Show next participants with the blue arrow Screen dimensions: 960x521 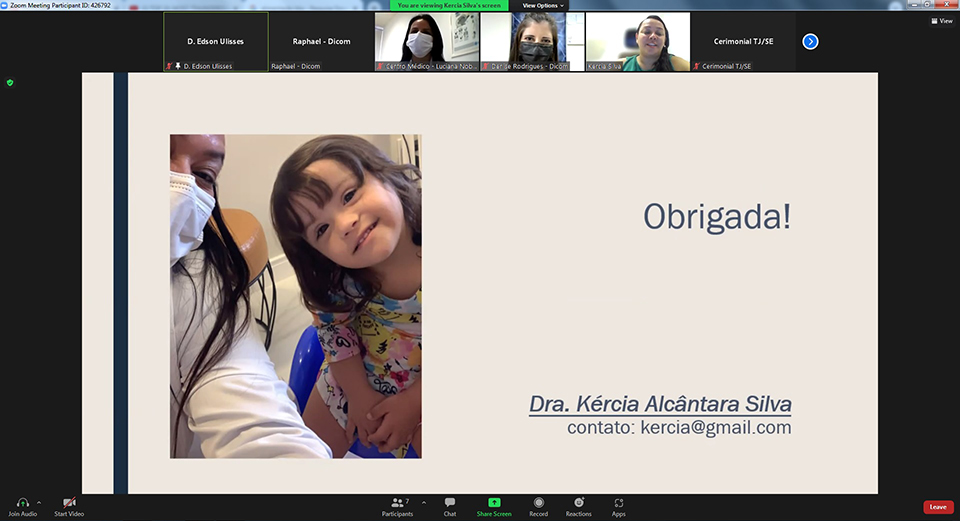810,41
